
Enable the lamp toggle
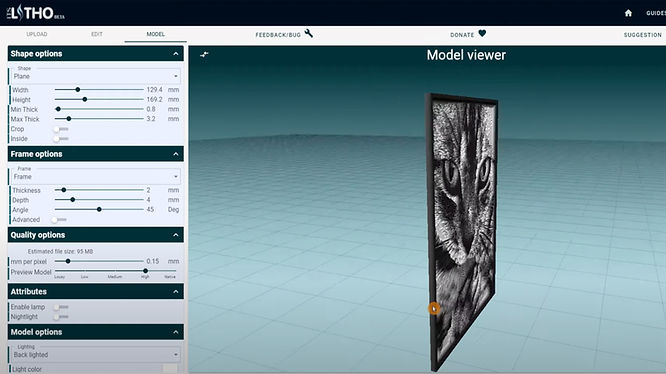point(61,307)
